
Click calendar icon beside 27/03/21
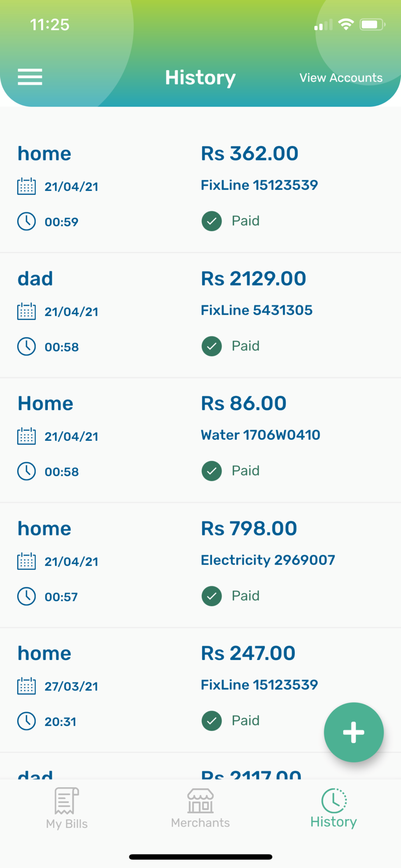coord(26,686)
